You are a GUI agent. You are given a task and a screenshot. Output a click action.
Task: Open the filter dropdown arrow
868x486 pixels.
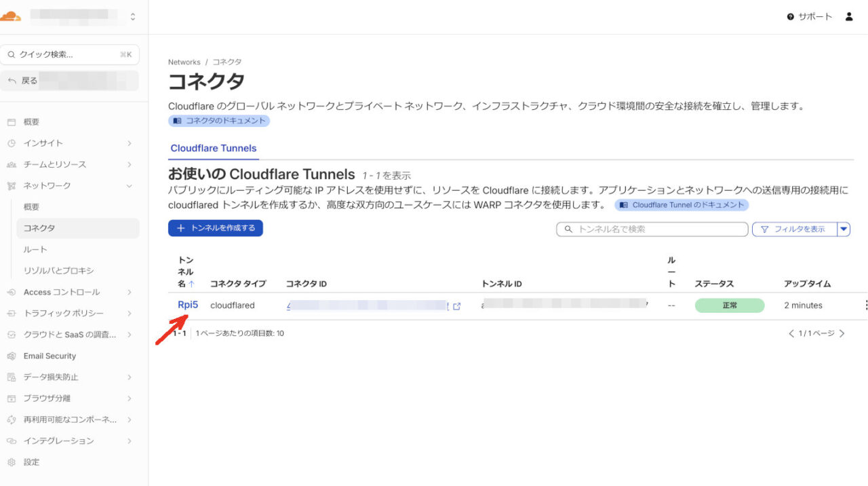click(844, 229)
